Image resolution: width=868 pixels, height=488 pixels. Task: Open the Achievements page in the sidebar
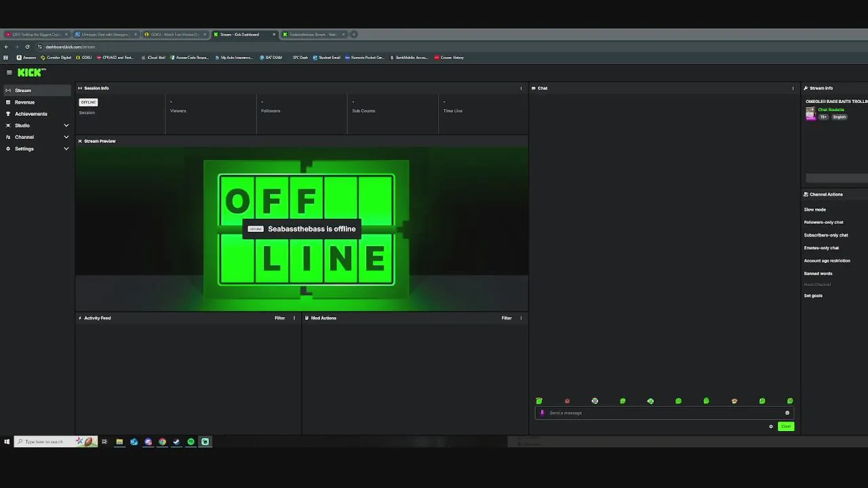click(x=36, y=114)
